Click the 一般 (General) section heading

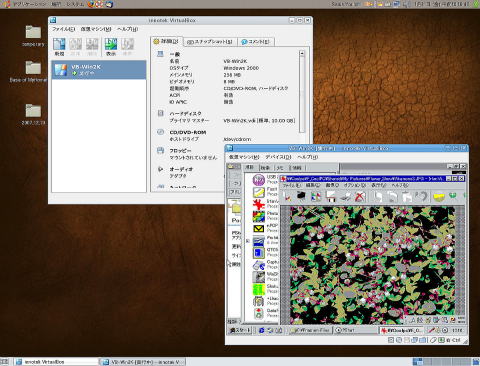(x=175, y=54)
